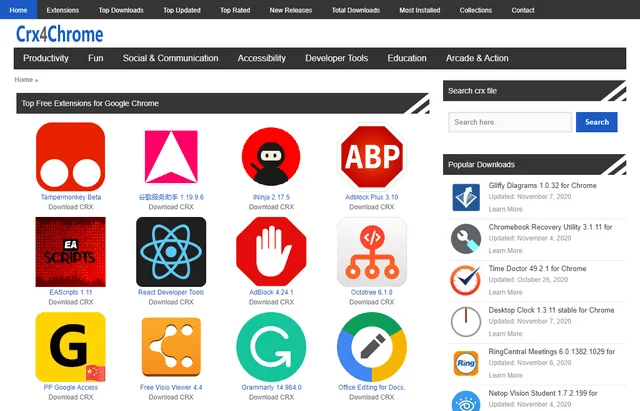Open the React Developer Tools title link
The width and height of the screenshot is (640, 411).
coord(171,292)
